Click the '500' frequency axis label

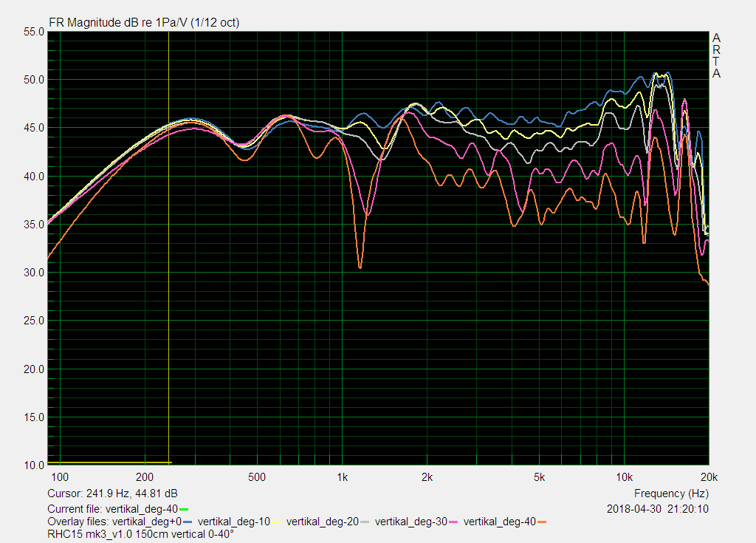[x=257, y=477]
